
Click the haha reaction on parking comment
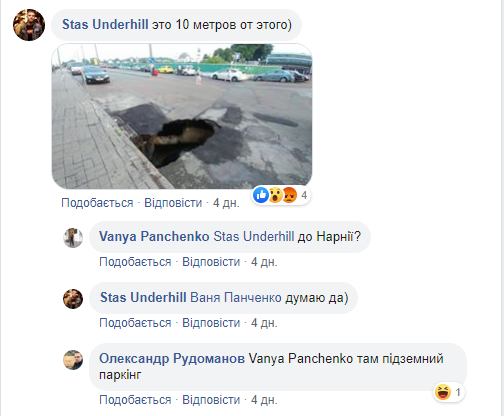coord(443,392)
